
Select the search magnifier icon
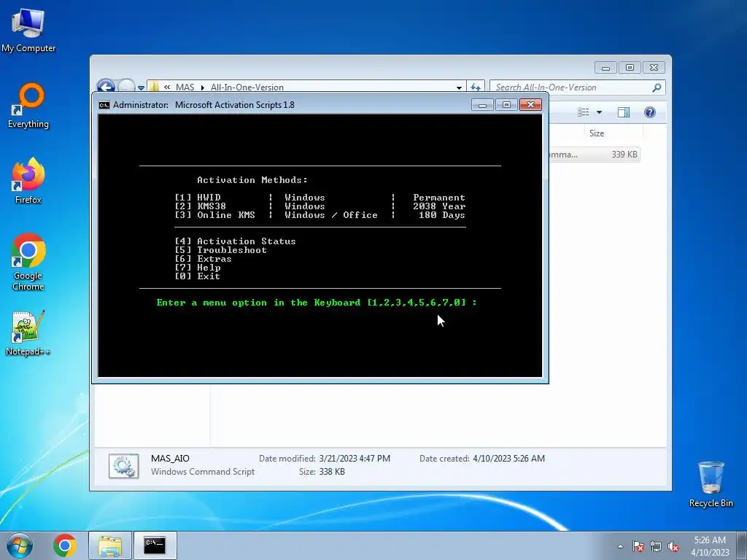[x=657, y=87]
